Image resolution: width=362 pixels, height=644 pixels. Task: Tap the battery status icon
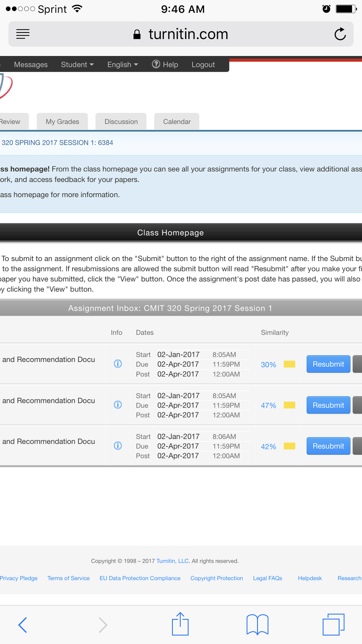346,9
